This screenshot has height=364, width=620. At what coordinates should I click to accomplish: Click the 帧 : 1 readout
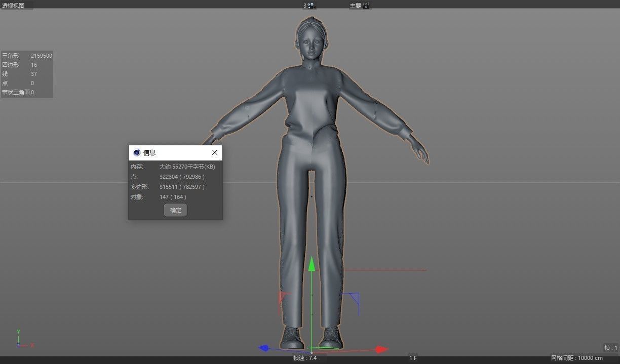click(x=610, y=348)
